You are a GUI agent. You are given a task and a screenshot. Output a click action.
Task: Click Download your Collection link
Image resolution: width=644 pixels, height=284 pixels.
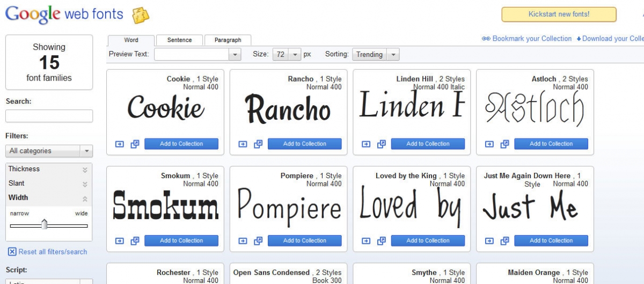pyautogui.click(x=613, y=39)
